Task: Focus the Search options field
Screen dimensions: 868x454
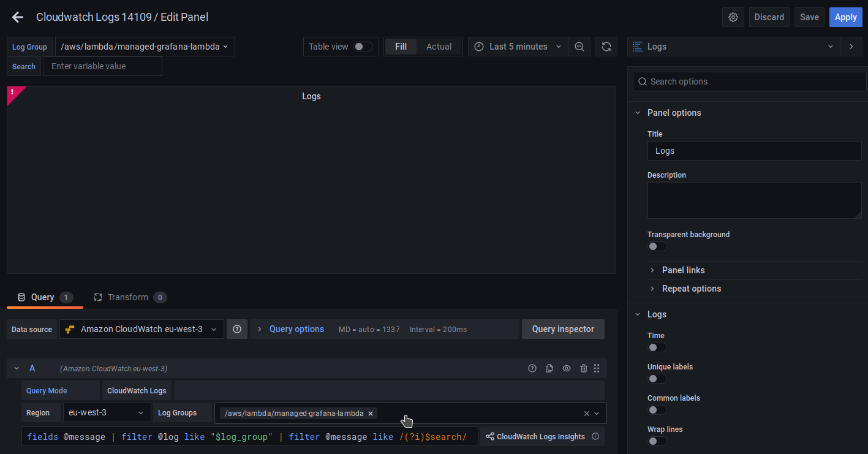Action: (750, 81)
